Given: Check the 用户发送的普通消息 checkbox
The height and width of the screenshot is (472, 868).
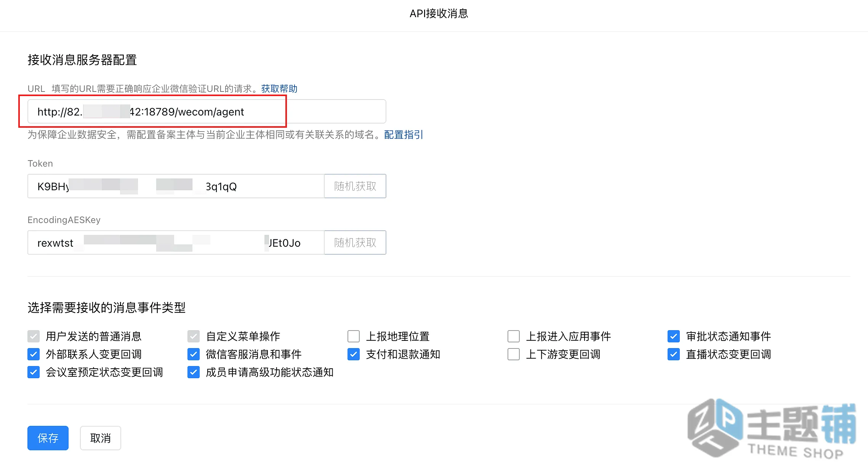Looking at the screenshot, I should (34, 336).
